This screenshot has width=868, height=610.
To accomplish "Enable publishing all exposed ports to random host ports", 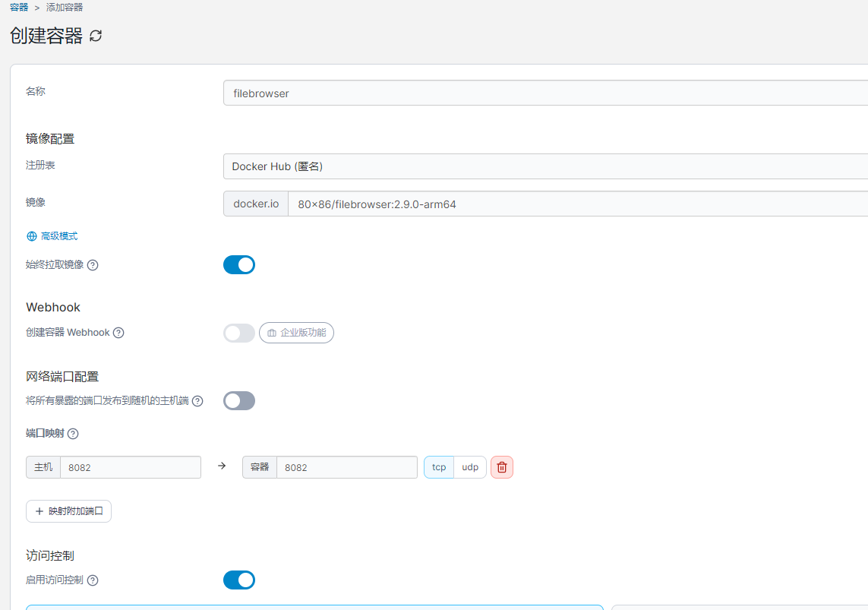I will point(239,401).
